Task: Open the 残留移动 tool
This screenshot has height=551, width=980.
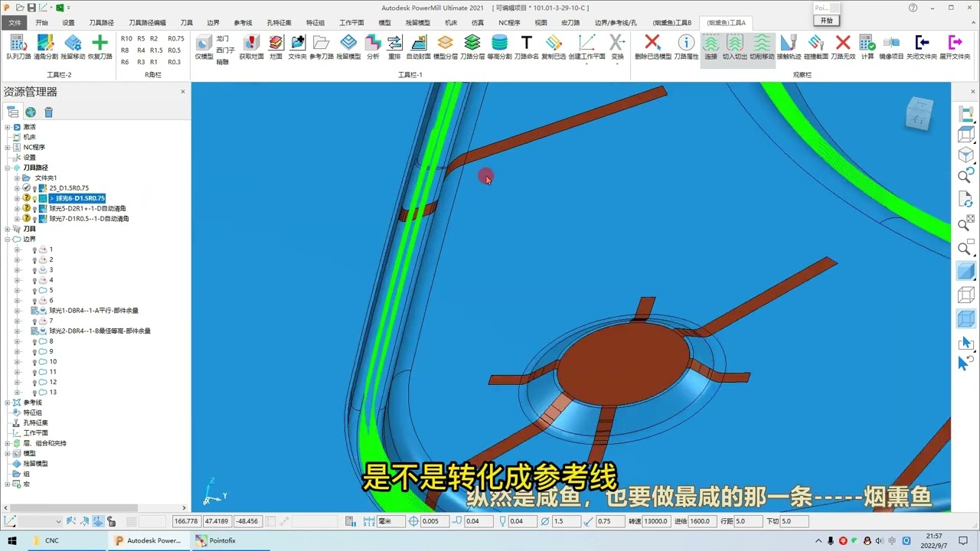Action: [73, 47]
